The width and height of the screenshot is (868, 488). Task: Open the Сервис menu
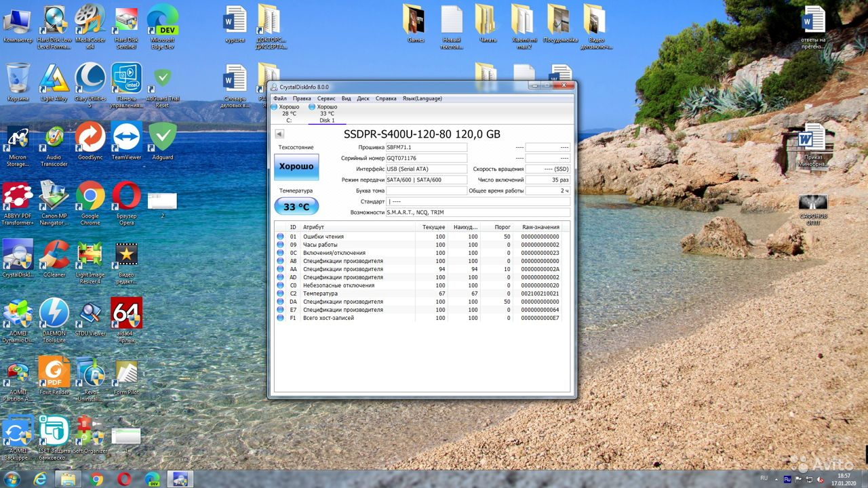pyautogui.click(x=326, y=98)
